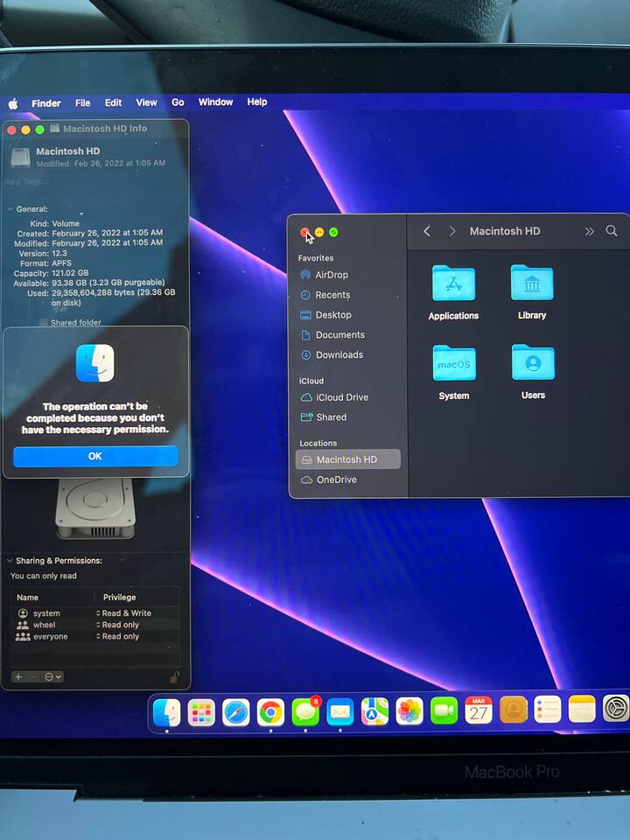Open the Window menu
The image size is (630, 840).
tap(215, 101)
